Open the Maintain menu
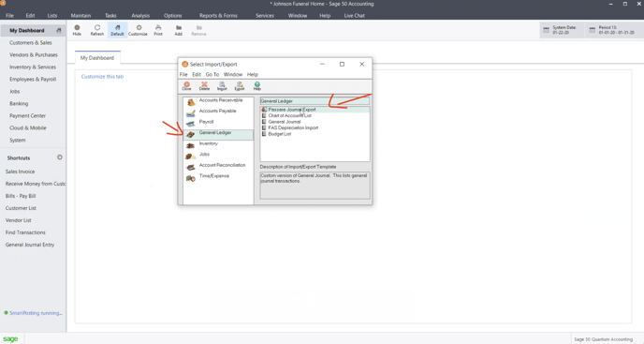Screen dimensions: 644x344 coord(80,16)
